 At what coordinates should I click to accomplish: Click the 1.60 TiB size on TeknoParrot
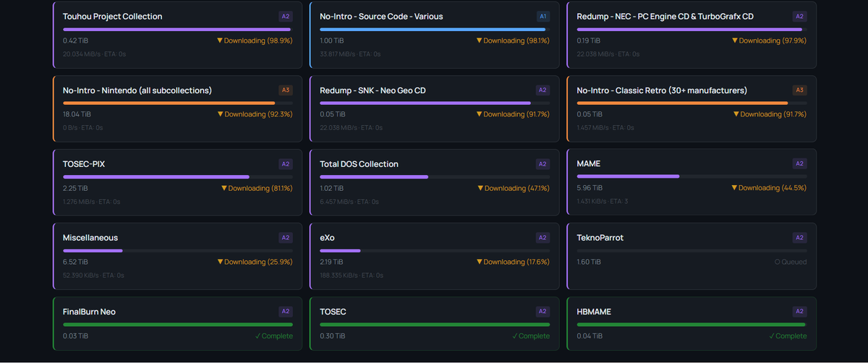[589, 262]
